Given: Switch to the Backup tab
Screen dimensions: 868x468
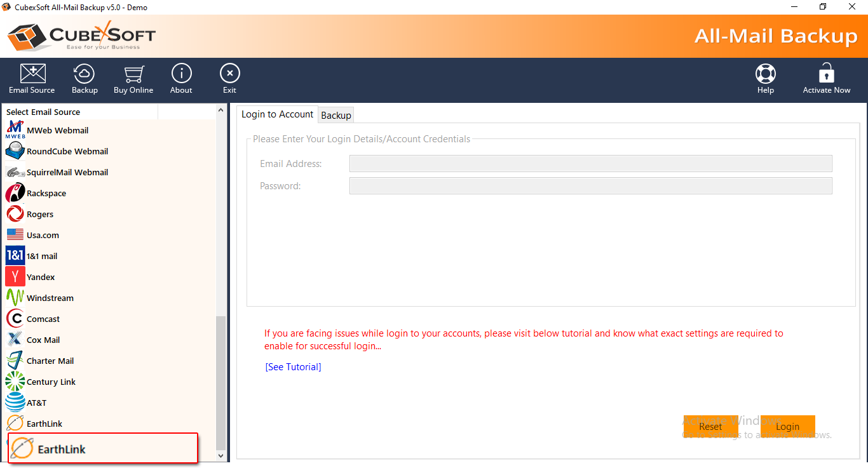Looking at the screenshot, I should 336,115.
